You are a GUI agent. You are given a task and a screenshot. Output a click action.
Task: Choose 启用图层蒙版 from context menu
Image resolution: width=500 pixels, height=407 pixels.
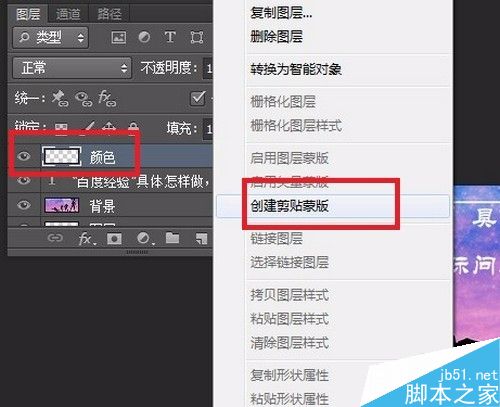click(289, 158)
